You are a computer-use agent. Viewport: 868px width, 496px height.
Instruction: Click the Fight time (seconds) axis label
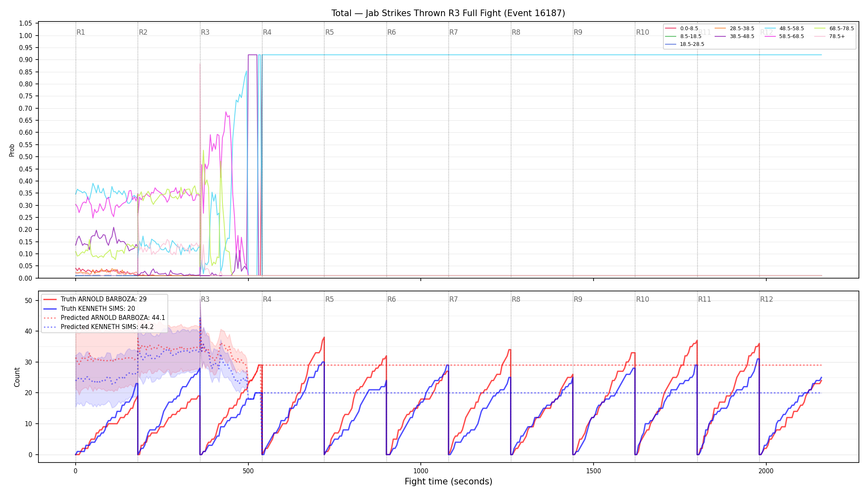(448, 482)
